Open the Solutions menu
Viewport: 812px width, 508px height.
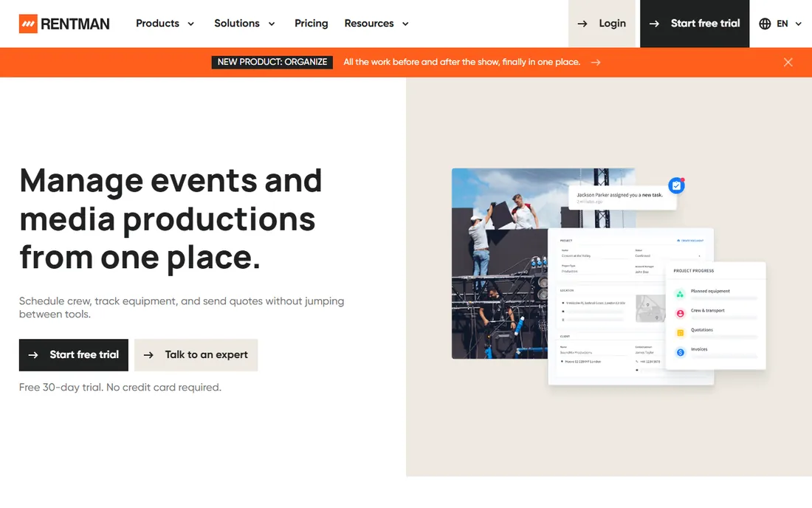point(237,24)
